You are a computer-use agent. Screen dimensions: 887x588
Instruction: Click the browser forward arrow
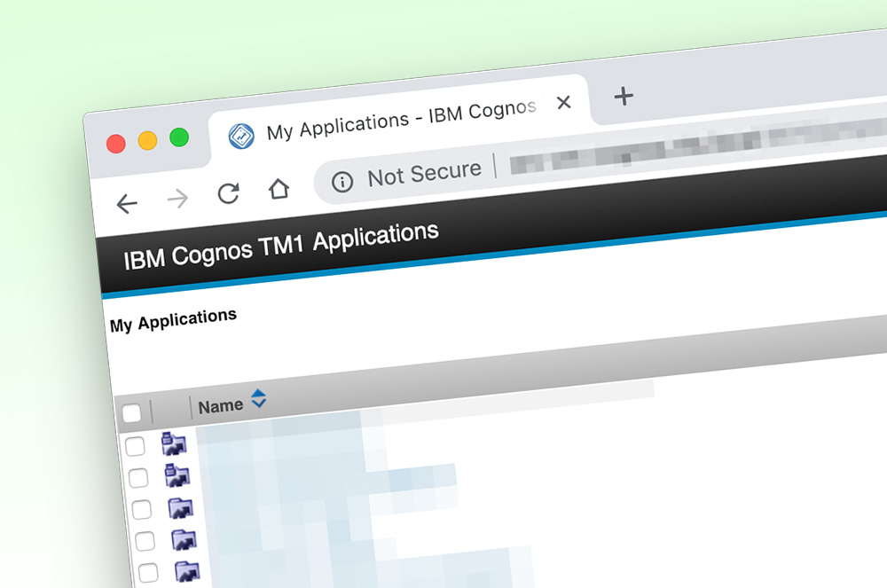click(x=177, y=199)
